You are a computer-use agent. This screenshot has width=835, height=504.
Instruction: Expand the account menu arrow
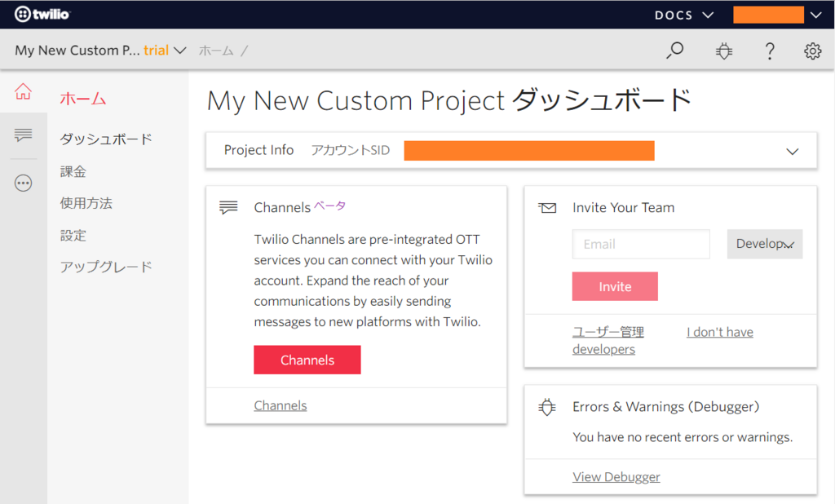[x=815, y=15]
